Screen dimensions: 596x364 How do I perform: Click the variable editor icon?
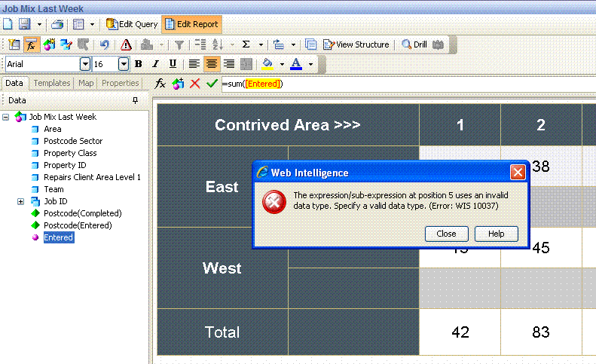[49, 44]
